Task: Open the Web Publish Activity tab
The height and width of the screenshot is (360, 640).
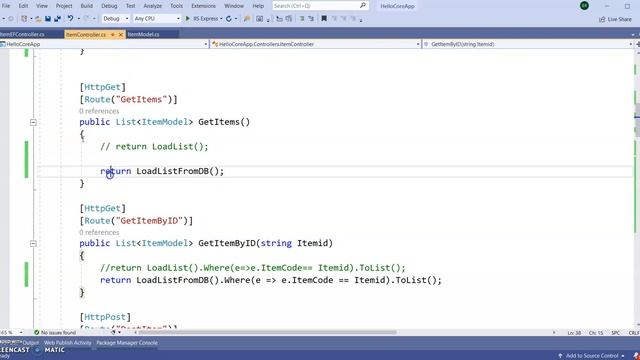Action: (67, 343)
